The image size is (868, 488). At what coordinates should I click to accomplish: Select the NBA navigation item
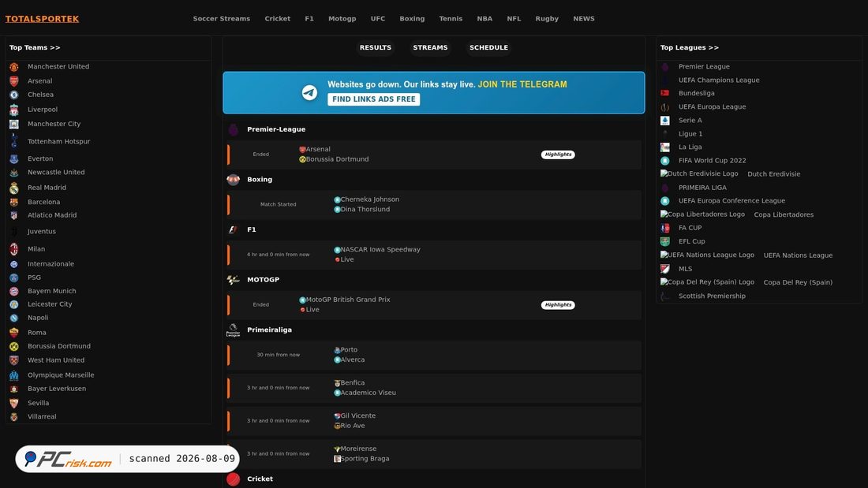tap(485, 19)
